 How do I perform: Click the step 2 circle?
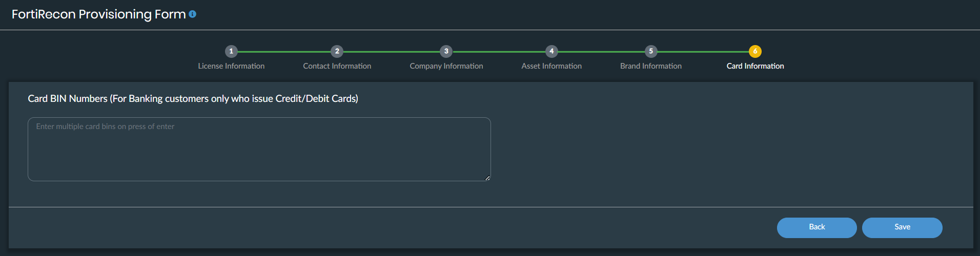pos(337,51)
